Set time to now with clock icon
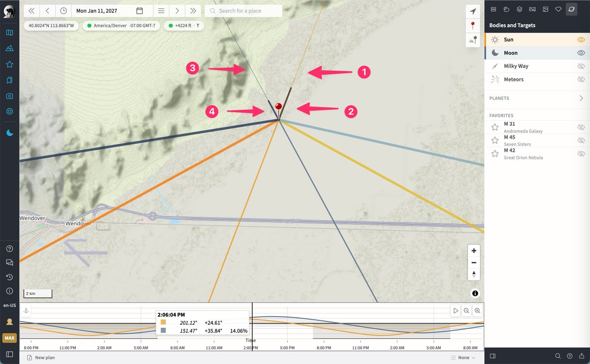 [63, 11]
